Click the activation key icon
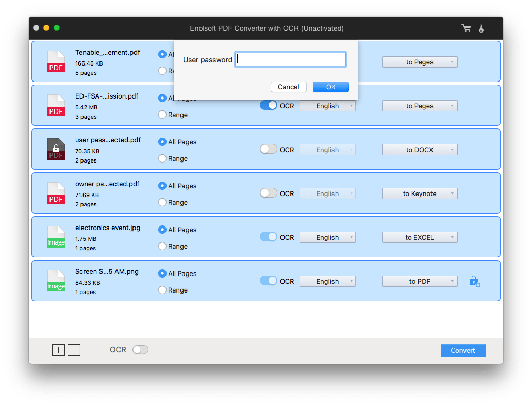532x405 pixels. coord(481,28)
